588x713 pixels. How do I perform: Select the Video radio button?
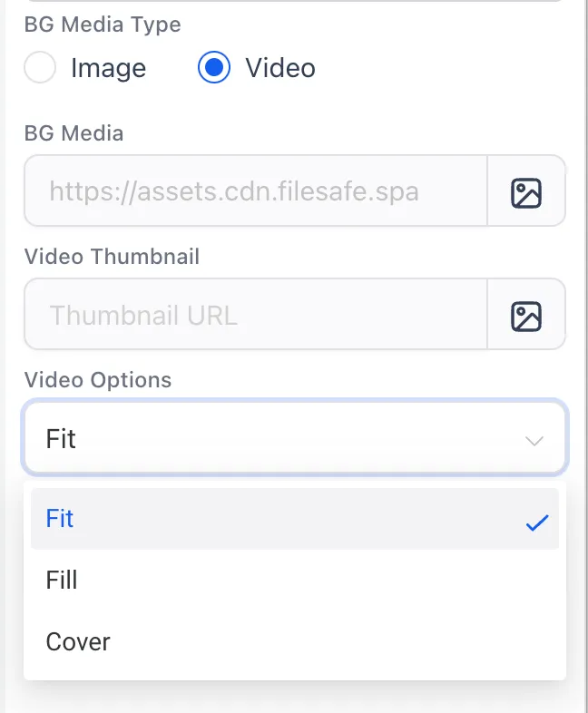[x=214, y=67]
